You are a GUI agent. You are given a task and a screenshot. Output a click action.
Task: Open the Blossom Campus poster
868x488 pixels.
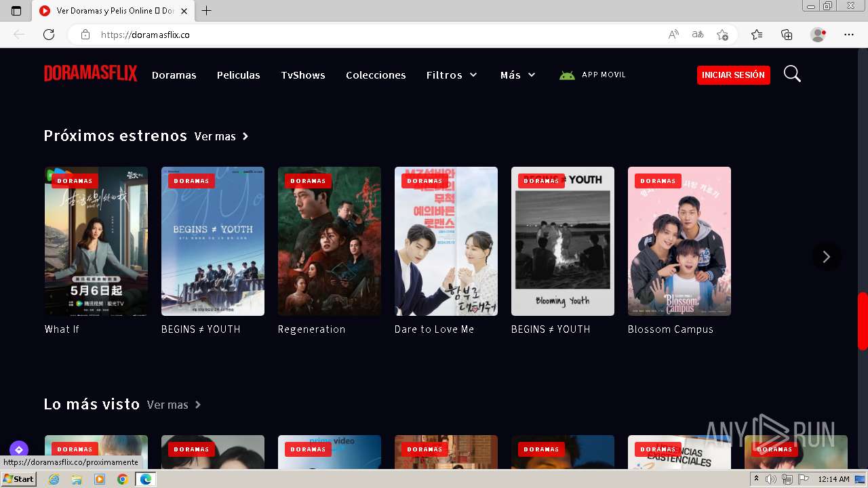(679, 241)
